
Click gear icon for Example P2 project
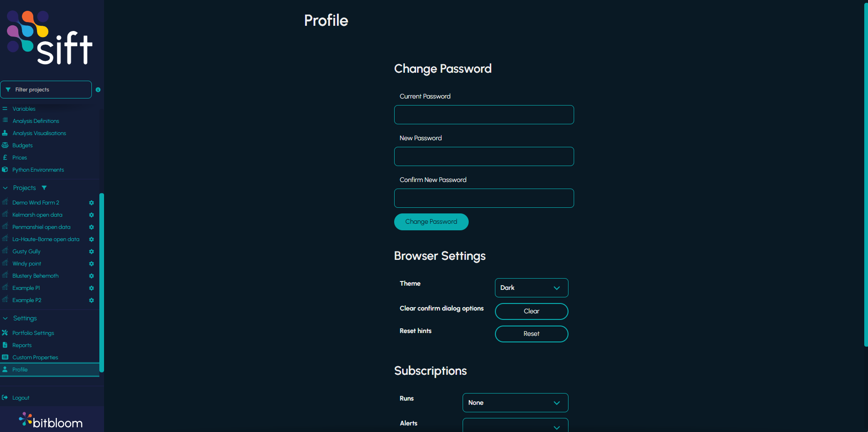click(91, 300)
